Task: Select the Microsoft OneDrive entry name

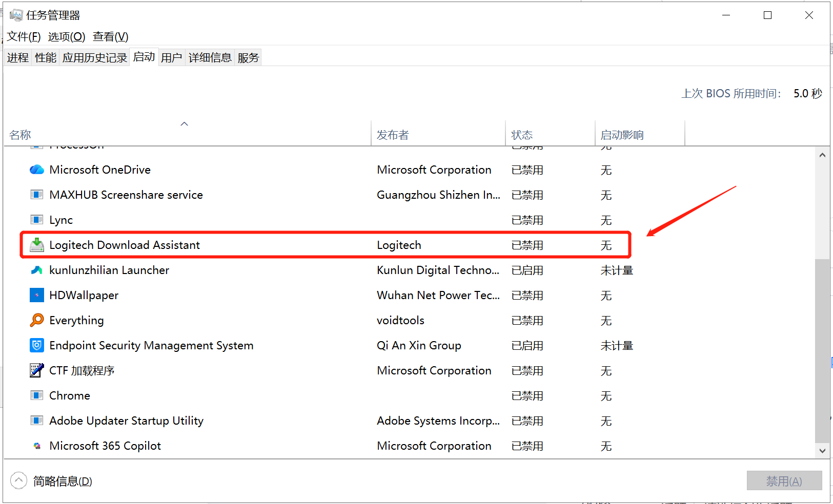Action: click(100, 170)
